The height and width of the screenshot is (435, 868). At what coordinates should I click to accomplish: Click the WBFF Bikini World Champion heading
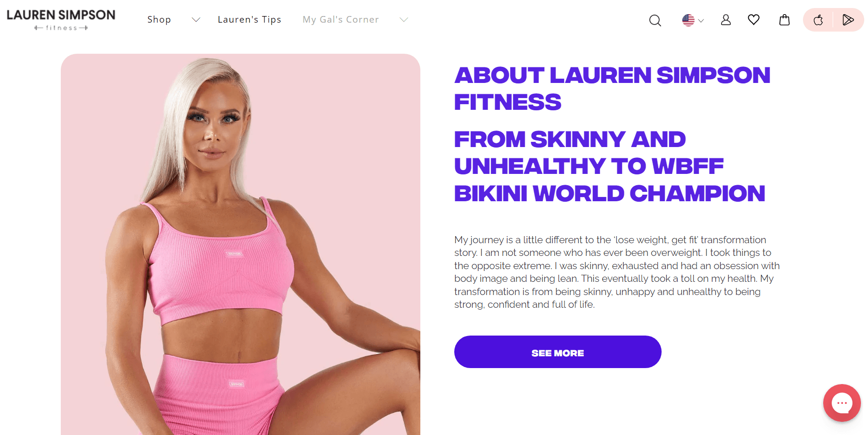(x=609, y=166)
